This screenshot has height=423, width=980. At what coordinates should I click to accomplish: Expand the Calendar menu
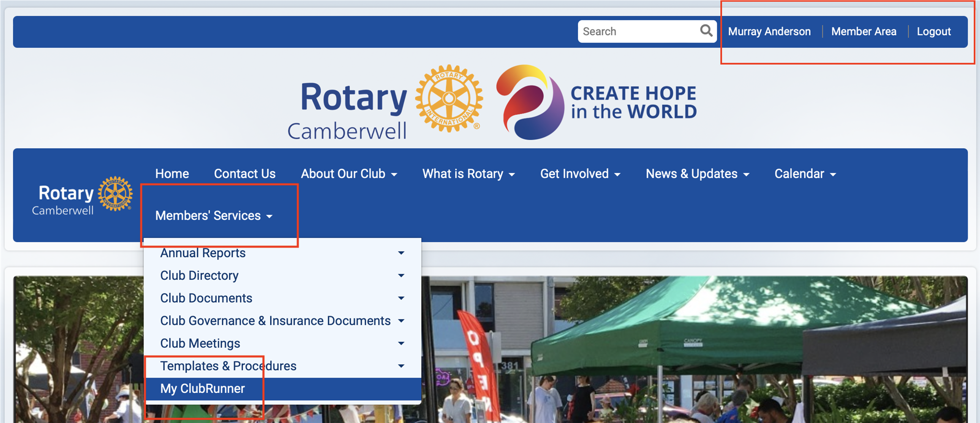coord(805,174)
